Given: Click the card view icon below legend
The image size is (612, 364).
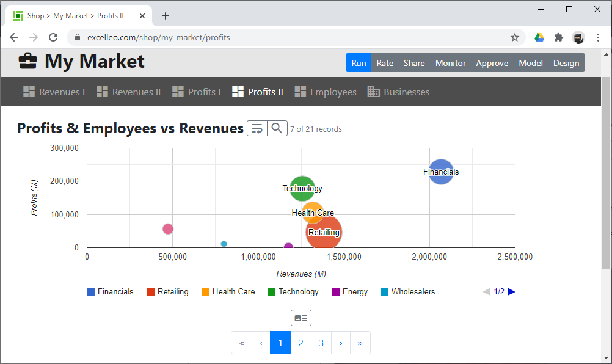Looking at the screenshot, I should point(301,318).
